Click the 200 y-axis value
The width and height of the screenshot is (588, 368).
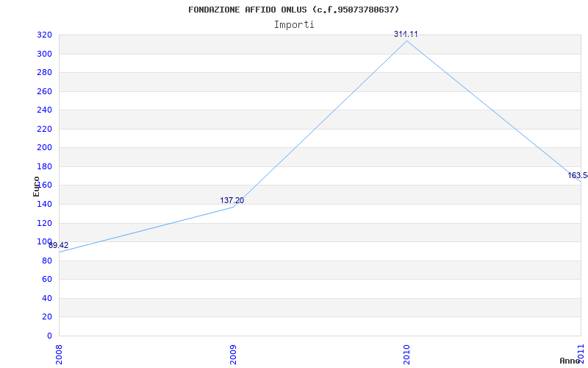click(44, 148)
